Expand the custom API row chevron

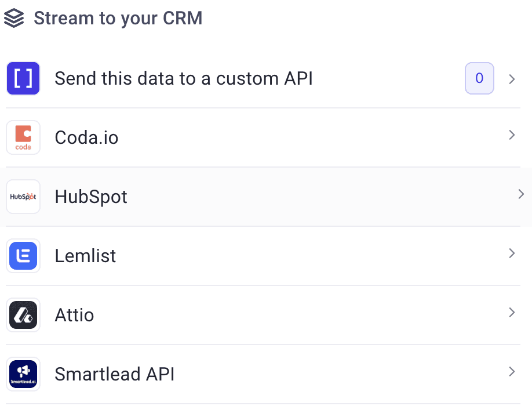tap(512, 78)
